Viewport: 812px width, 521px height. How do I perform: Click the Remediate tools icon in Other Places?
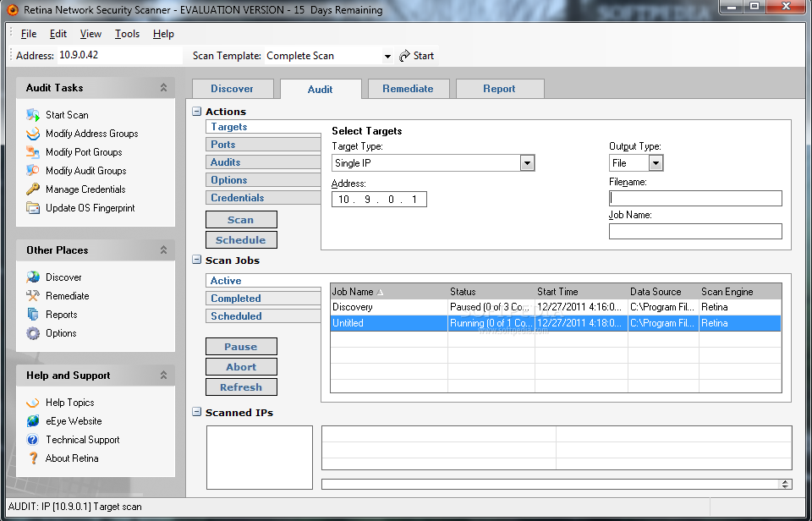[33, 296]
